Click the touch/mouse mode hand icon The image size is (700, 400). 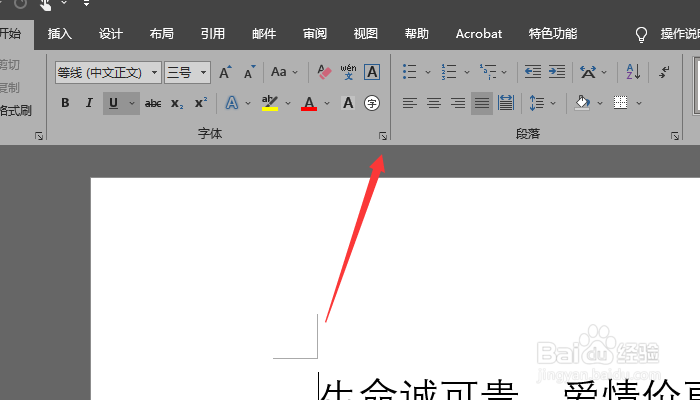[x=46, y=4]
